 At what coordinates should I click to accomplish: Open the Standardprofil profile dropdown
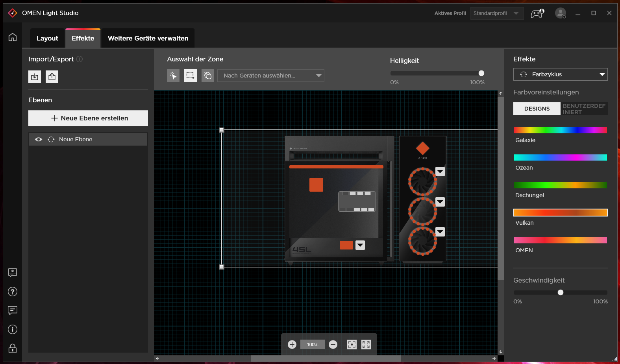click(497, 13)
